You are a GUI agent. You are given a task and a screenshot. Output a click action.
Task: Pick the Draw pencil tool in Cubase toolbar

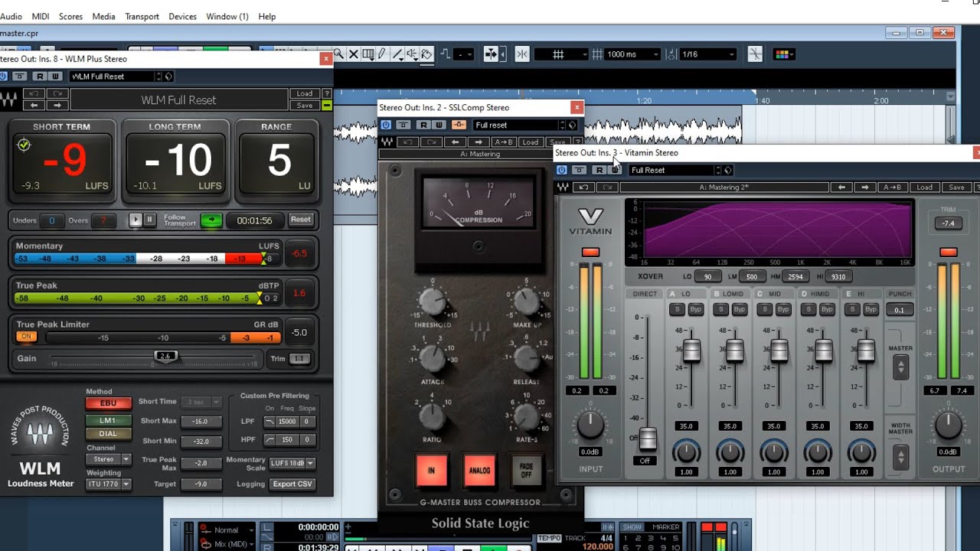[x=382, y=54]
